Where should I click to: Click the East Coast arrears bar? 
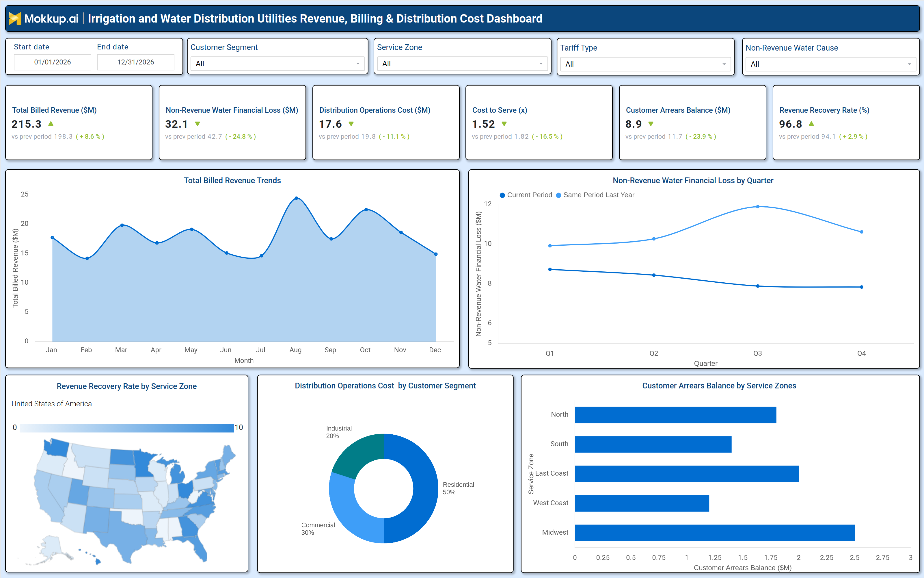pyautogui.click(x=687, y=474)
